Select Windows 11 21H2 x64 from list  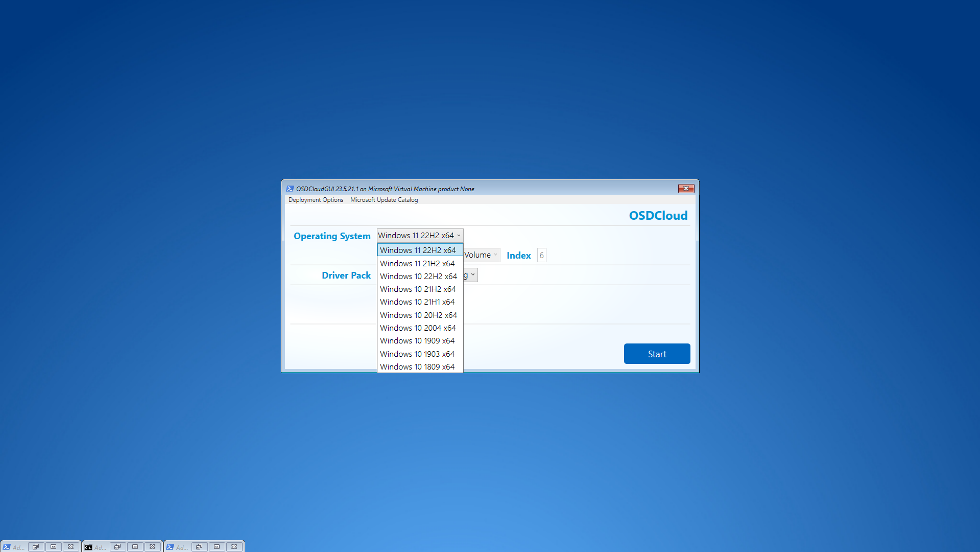pyautogui.click(x=417, y=264)
